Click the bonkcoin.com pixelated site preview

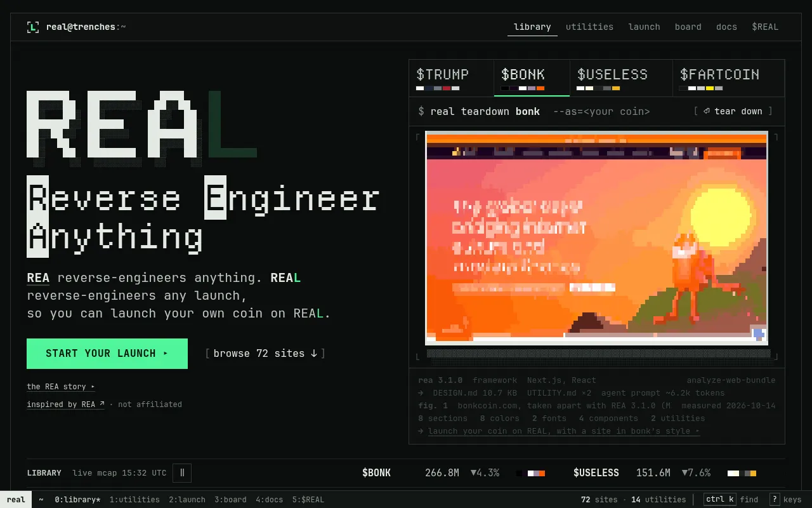[596, 238]
